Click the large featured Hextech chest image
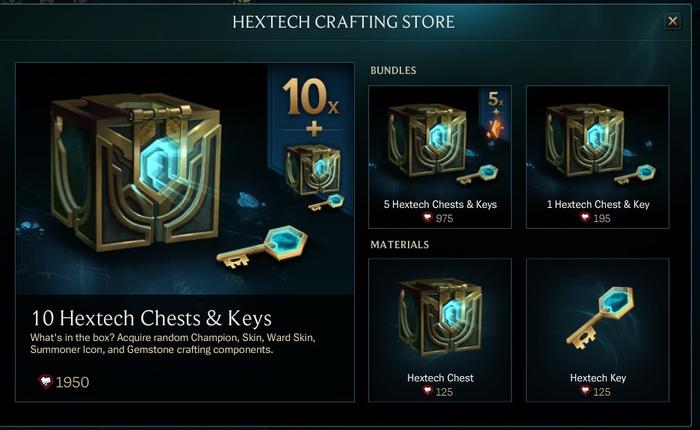 tap(136, 172)
